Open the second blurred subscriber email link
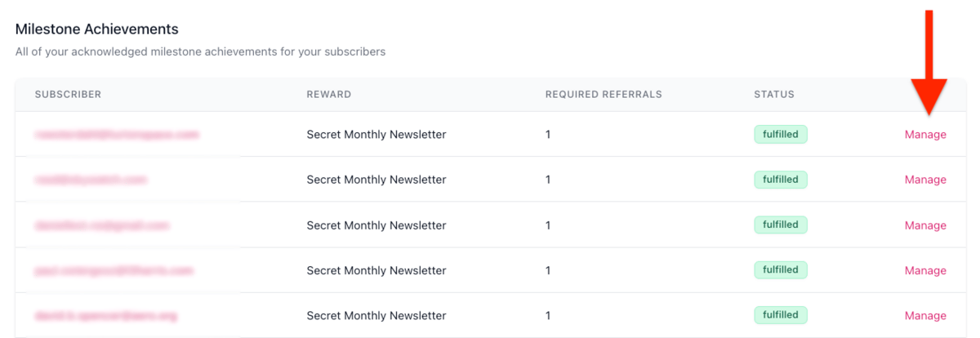Image resolution: width=980 pixels, height=338 pixels. point(91,179)
